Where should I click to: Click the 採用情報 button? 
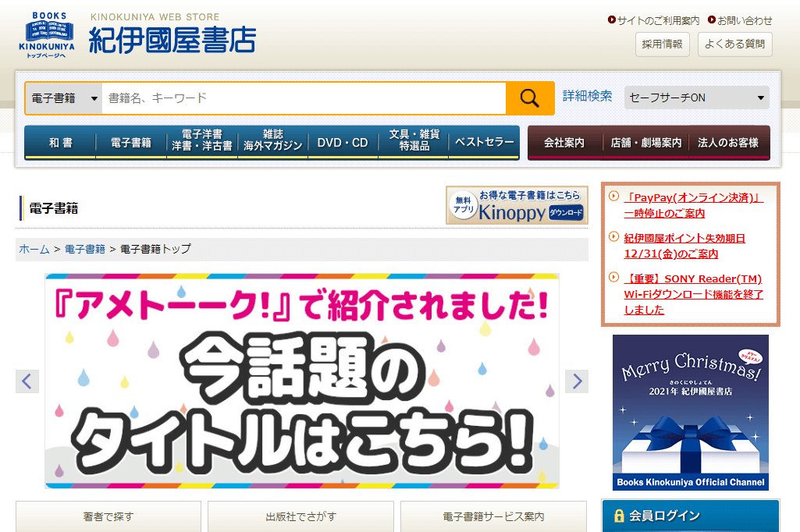click(x=662, y=44)
